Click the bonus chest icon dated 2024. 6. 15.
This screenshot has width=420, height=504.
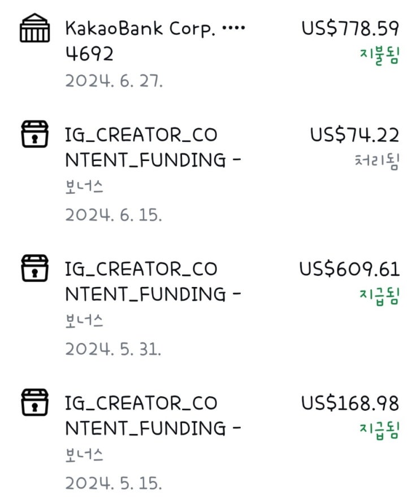click(34, 135)
